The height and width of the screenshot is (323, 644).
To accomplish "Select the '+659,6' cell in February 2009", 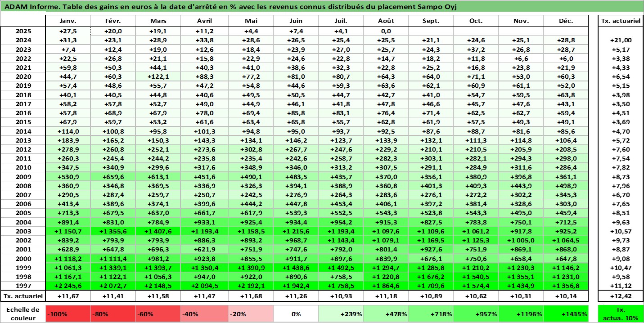I will tap(113, 177).
